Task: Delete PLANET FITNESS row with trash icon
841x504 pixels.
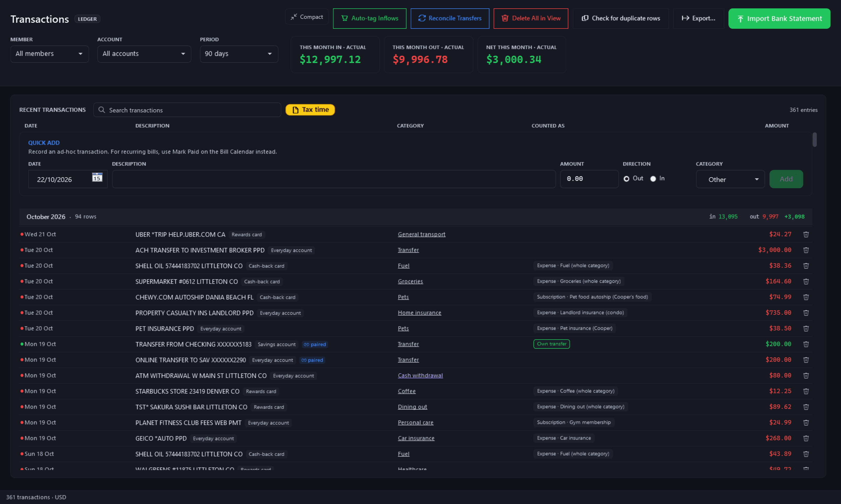Action: pos(806,422)
